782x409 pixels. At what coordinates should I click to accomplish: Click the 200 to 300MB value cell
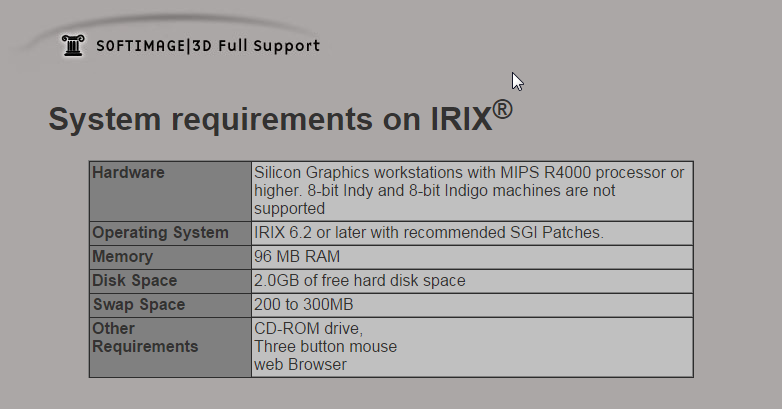click(303, 305)
